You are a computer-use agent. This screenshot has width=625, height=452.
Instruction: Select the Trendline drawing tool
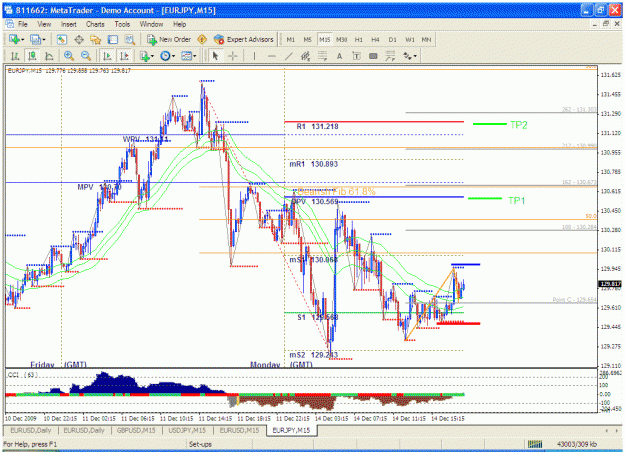pyautogui.click(x=289, y=56)
